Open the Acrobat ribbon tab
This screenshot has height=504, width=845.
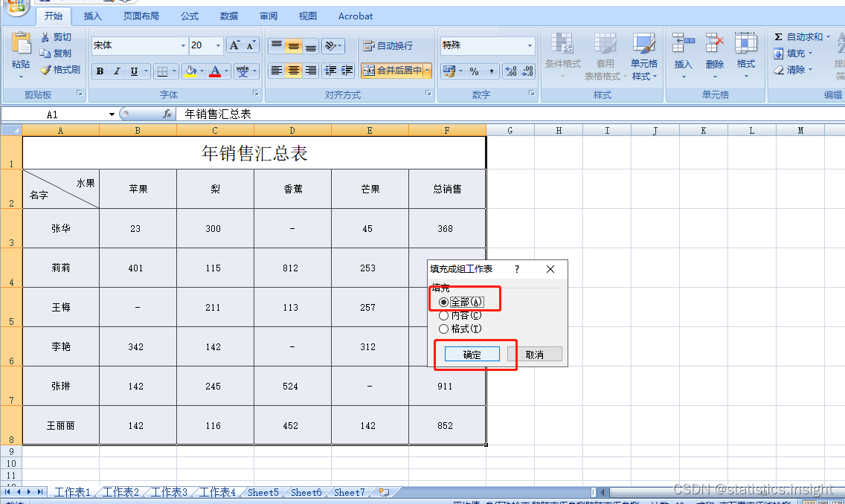tap(356, 16)
